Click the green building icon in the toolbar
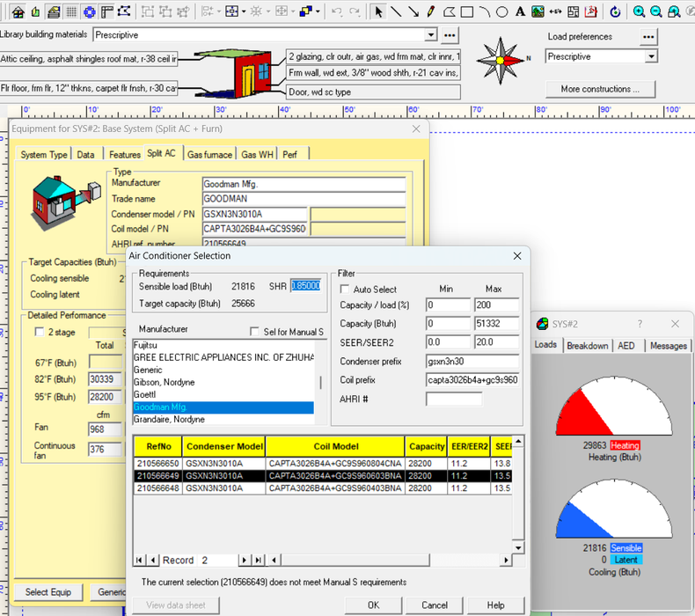695x616 pixels. pyautogui.click(x=36, y=12)
